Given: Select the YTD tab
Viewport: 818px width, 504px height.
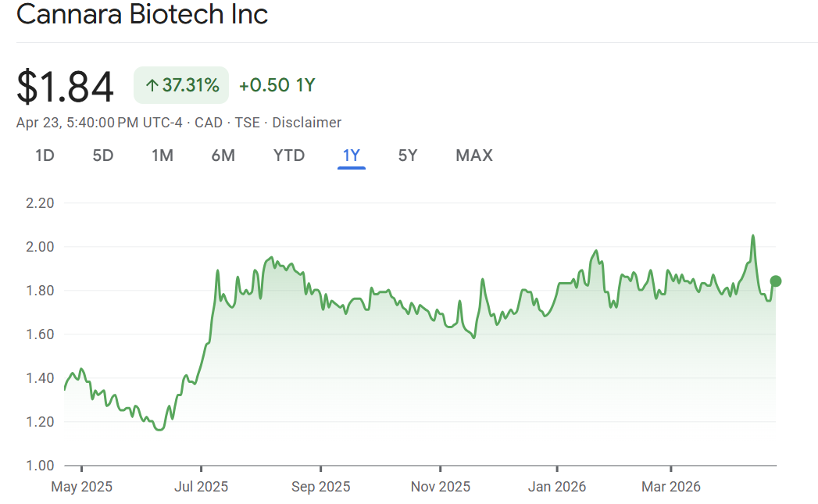Looking at the screenshot, I should (289, 155).
